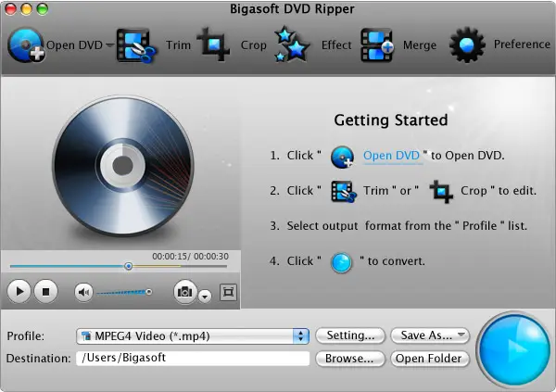Click the Merge label in toolbar
This screenshot has height=392, width=556.
click(420, 45)
